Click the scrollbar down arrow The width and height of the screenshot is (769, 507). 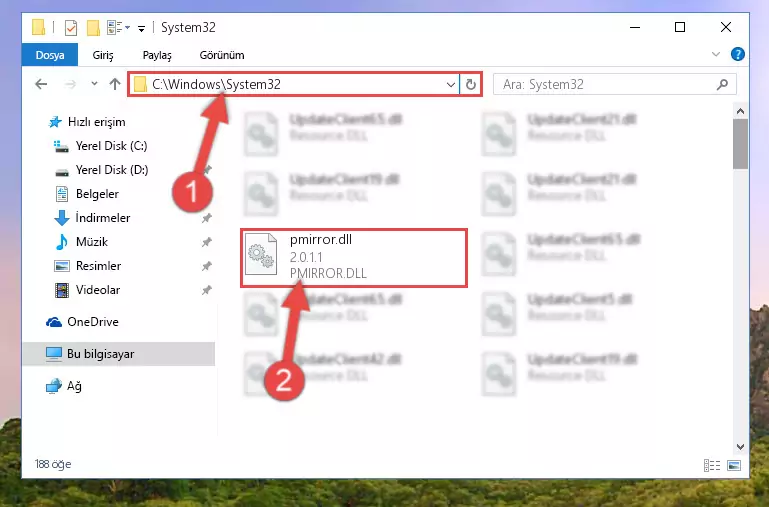click(x=740, y=447)
